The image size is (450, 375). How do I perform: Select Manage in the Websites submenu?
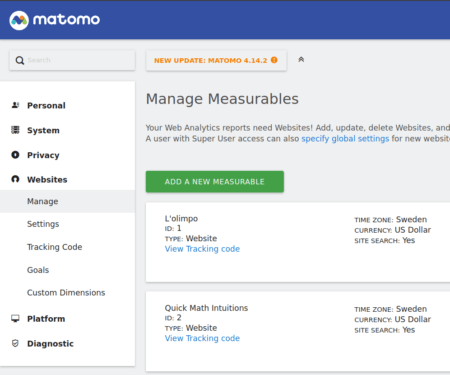[x=68, y=201]
